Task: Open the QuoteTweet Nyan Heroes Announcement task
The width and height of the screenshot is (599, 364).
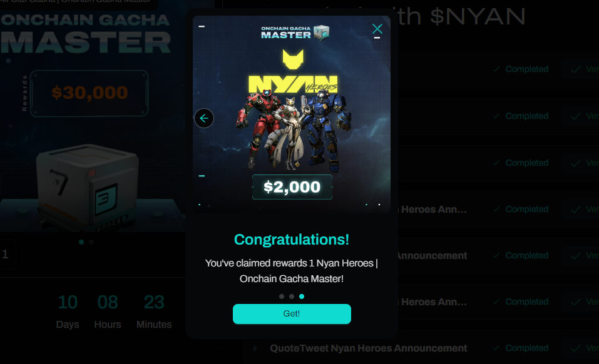Action: click(x=368, y=348)
